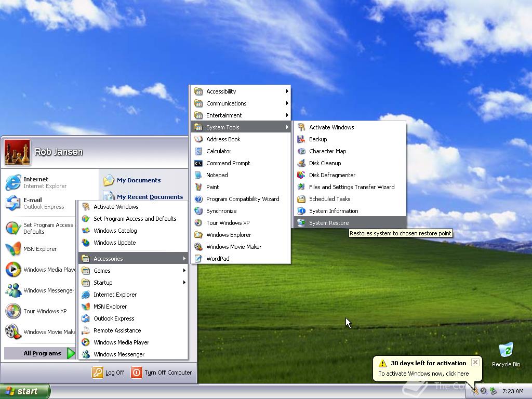Click activation balloon to activate Windows
The image size is (532, 399).
coord(423,373)
